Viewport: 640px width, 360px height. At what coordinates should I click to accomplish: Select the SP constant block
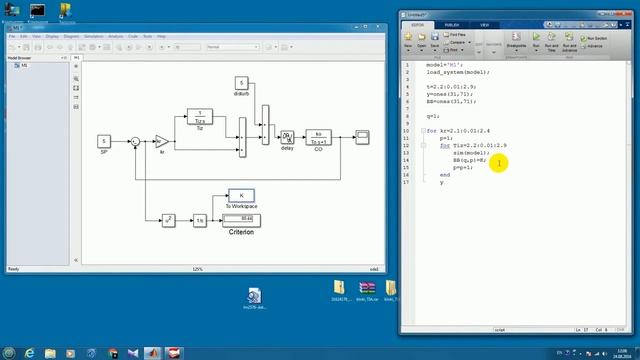[104, 141]
